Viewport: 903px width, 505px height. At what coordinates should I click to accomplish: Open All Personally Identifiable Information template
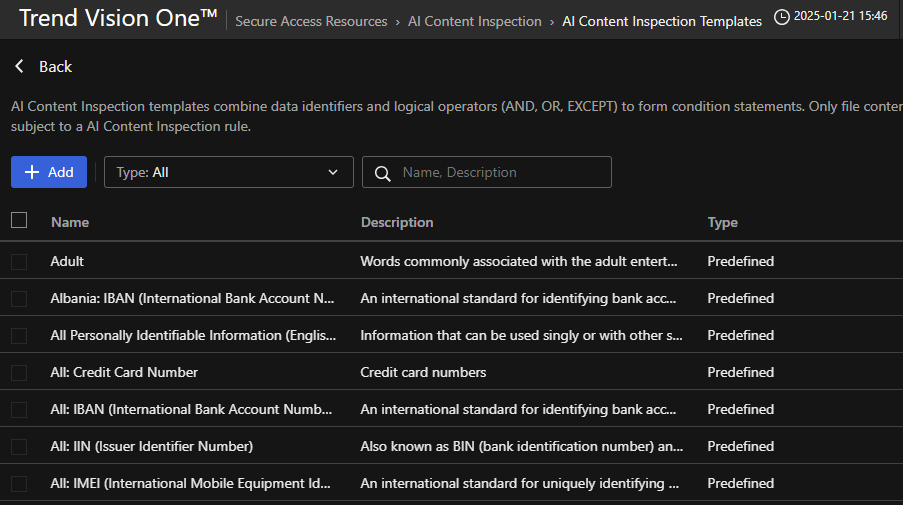pos(193,335)
